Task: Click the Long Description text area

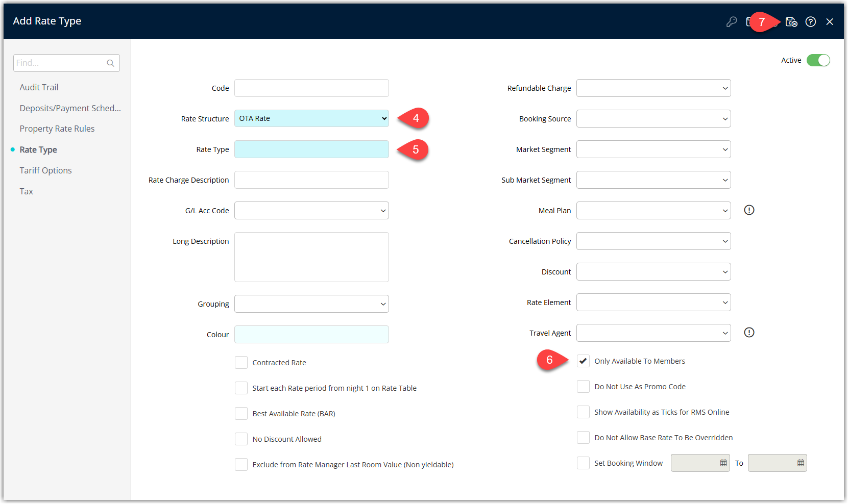Action: (311, 257)
